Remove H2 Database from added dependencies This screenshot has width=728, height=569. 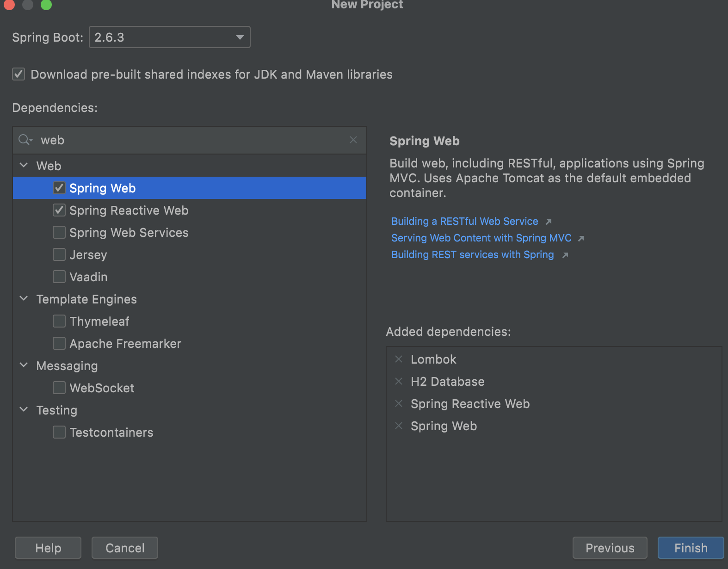(399, 381)
